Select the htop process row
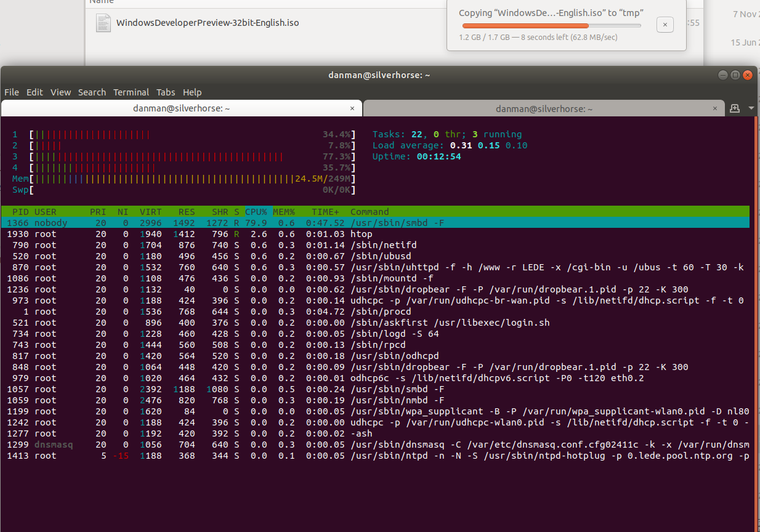Screen dimensions: 760x532 click(375, 234)
